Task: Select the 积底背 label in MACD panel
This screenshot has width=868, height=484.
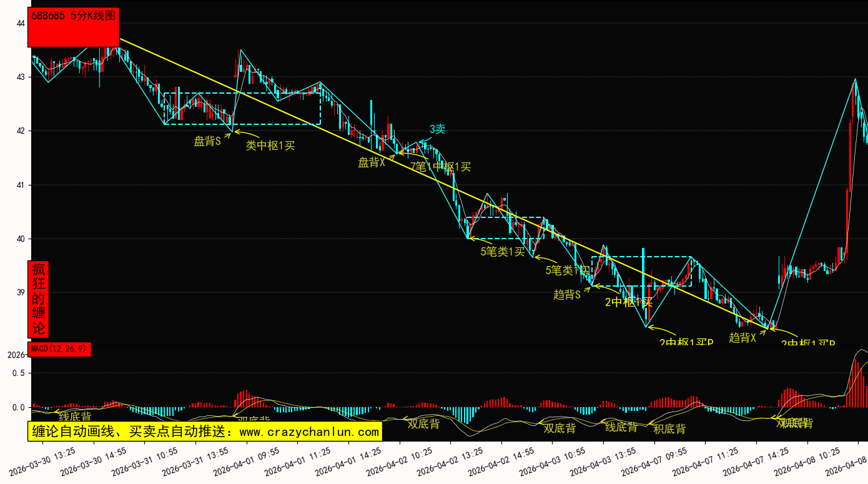Action: click(x=669, y=429)
